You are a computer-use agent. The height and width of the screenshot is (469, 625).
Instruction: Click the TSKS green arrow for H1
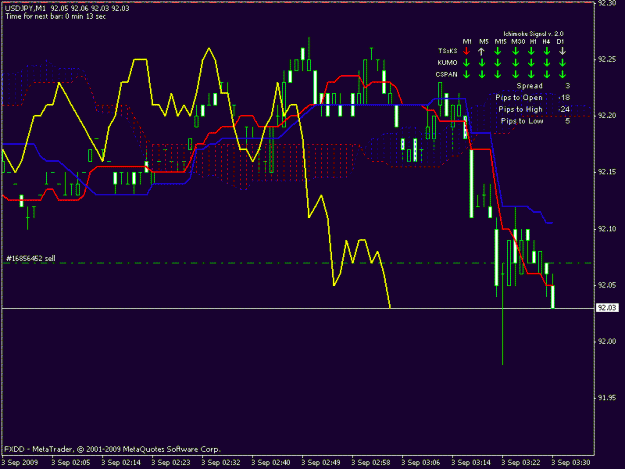531,51
